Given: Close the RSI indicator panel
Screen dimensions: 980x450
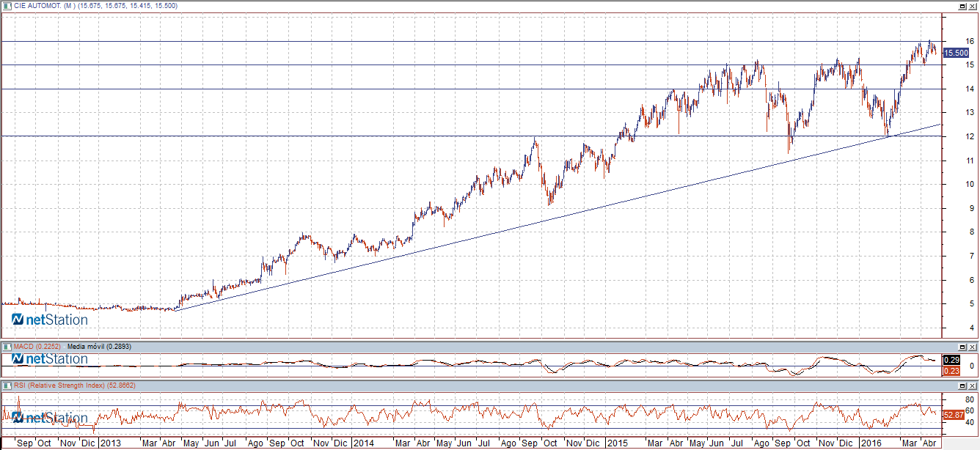Looking at the screenshot, I should 972,385.
